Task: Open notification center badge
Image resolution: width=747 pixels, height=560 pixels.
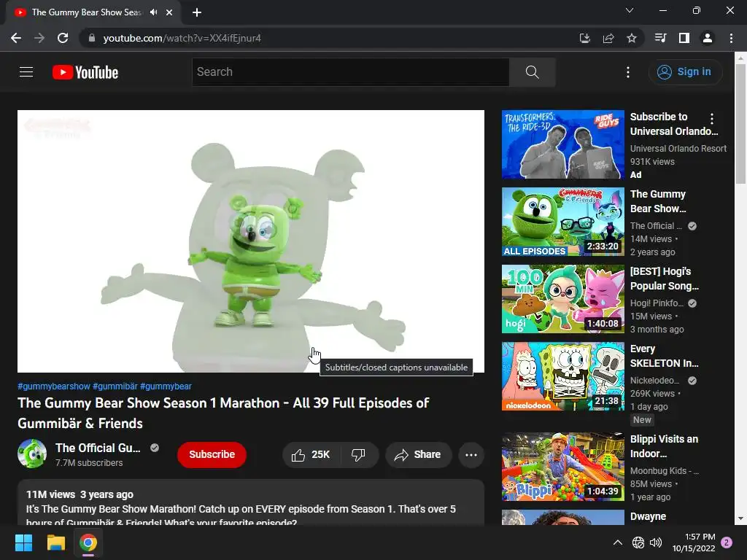Action: 727,542
